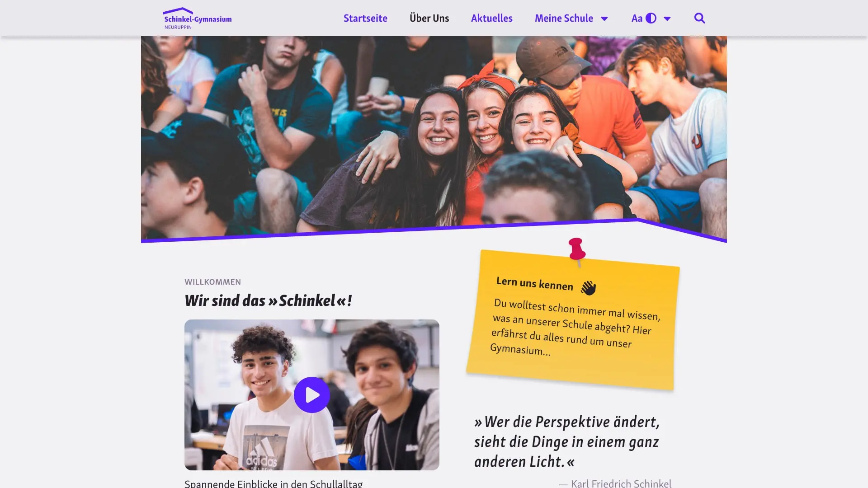Click the yellow sticky note text

pyautogui.click(x=575, y=327)
